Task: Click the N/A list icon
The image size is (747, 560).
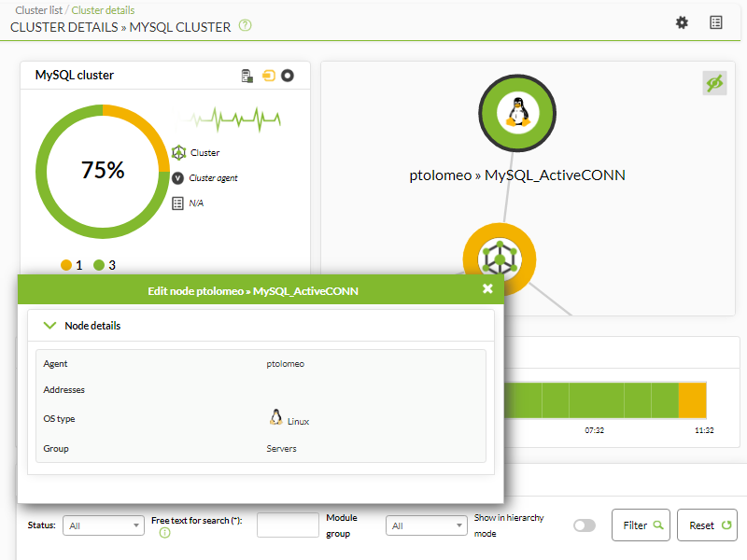Action: pyautogui.click(x=177, y=203)
